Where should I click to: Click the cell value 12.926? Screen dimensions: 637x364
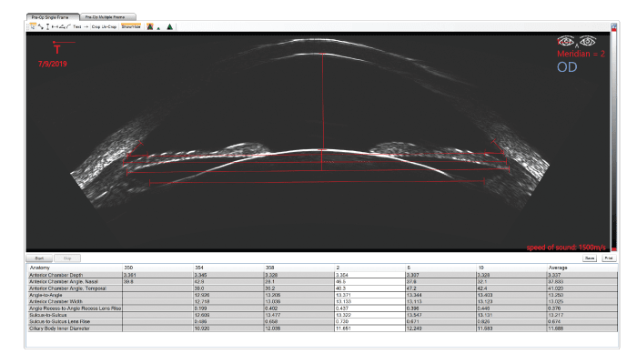point(202,295)
